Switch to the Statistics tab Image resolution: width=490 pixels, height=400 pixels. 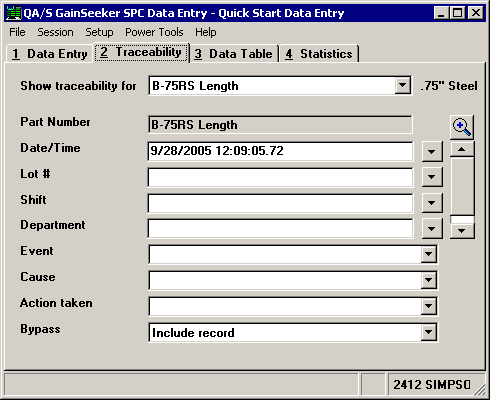(x=319, y=54)
